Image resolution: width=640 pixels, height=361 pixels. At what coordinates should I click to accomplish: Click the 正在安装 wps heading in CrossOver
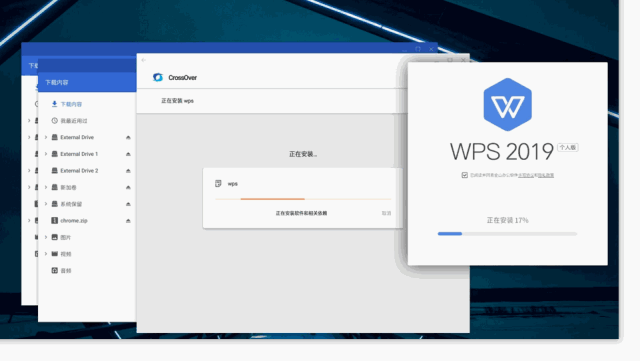tap(177, 101)
